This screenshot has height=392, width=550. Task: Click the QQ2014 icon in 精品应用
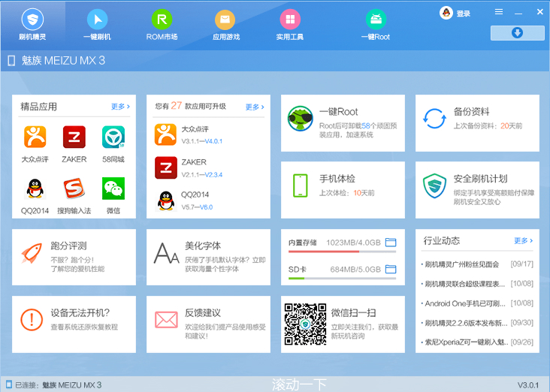35,188
